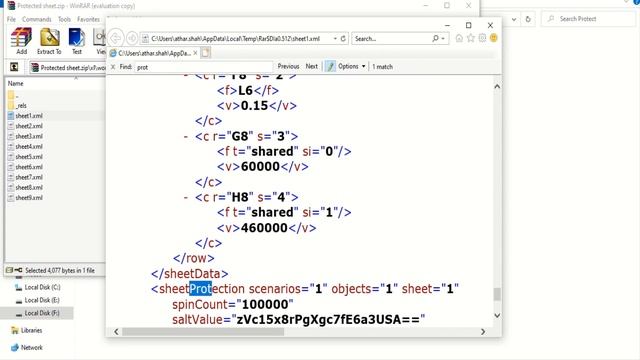Click the WinRAR archive path field
The image size is (640, 360).
(68, 68)
